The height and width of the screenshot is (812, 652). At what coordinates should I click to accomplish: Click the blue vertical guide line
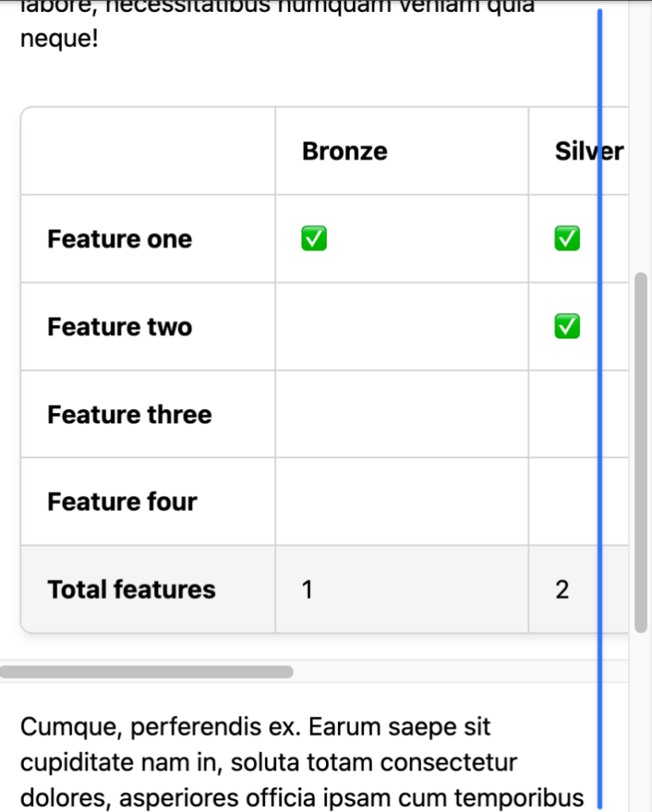(599, 409)
